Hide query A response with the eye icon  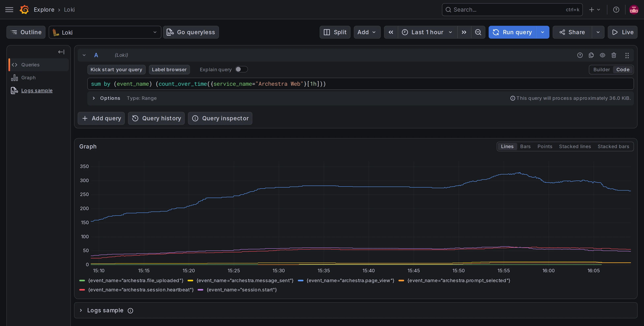603,55
